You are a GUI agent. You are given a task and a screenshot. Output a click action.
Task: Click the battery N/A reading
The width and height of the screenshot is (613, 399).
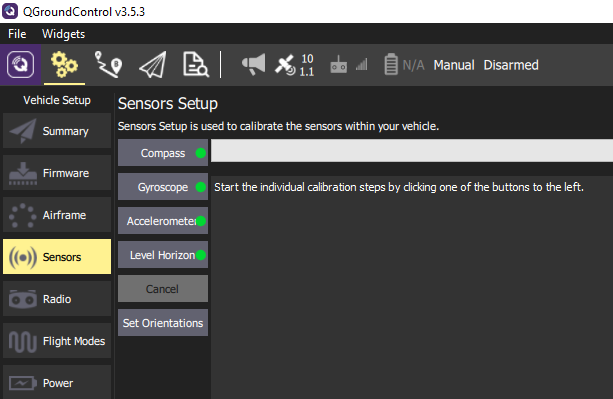click(413, 65)
